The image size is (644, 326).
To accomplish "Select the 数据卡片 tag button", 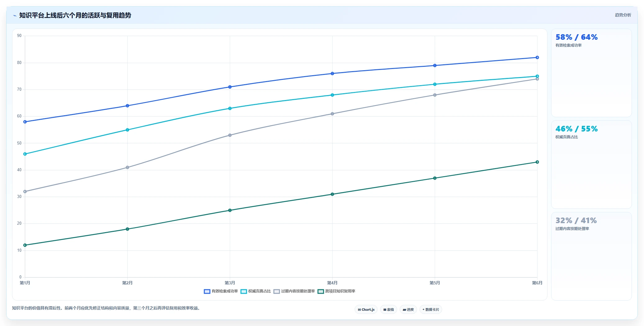I will tap(431, 310).
